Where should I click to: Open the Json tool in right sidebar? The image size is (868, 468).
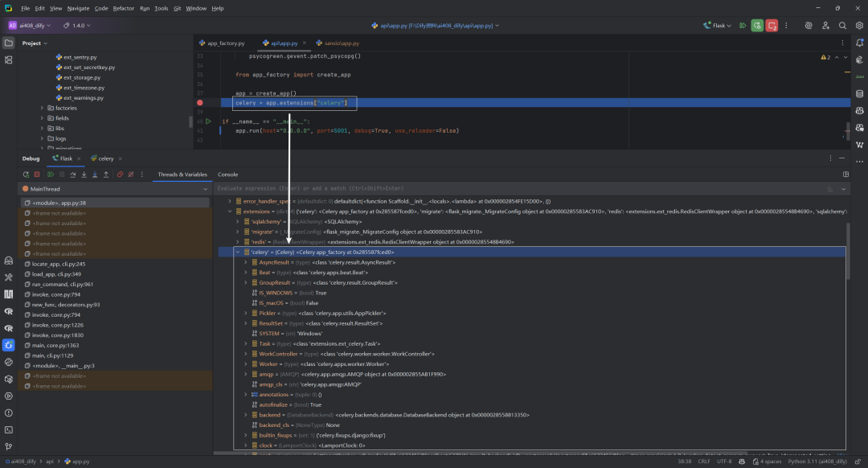(859, 76)
